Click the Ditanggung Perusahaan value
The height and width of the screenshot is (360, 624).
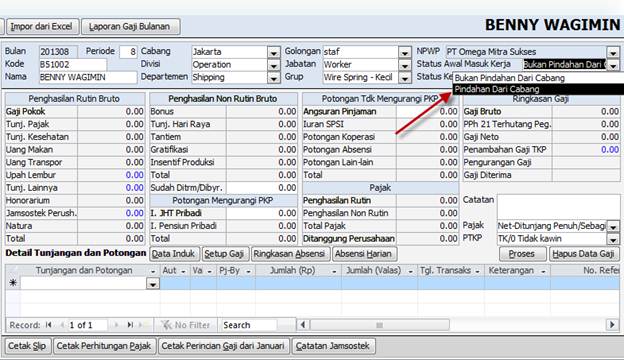click(x=427, y=239)
